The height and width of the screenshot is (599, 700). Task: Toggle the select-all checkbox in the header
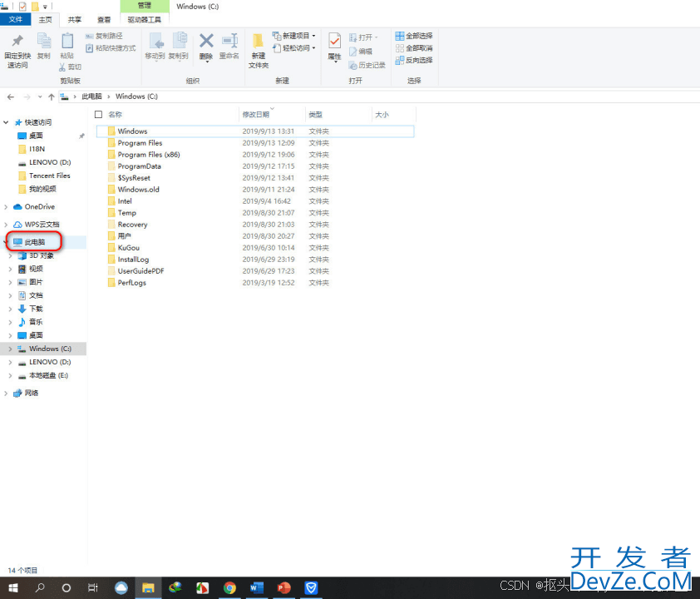[x=99, y=114]
